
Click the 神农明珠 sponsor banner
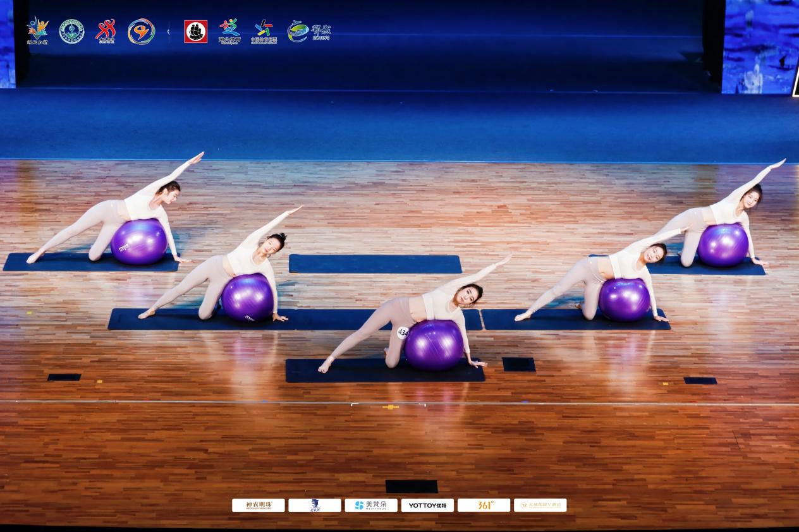258,505
